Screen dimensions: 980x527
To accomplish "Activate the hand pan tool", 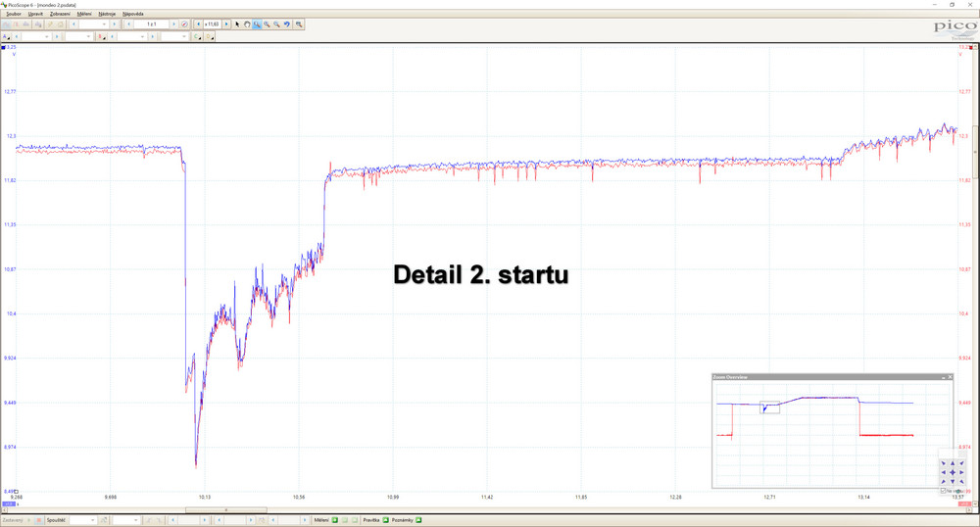I will 246,24.
